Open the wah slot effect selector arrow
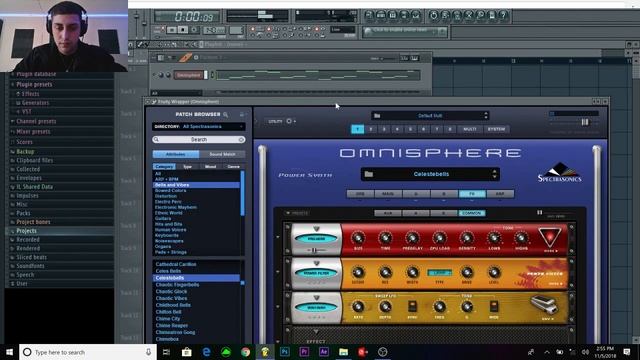This screenshot has height=360, width=640. tap(316, 298)
